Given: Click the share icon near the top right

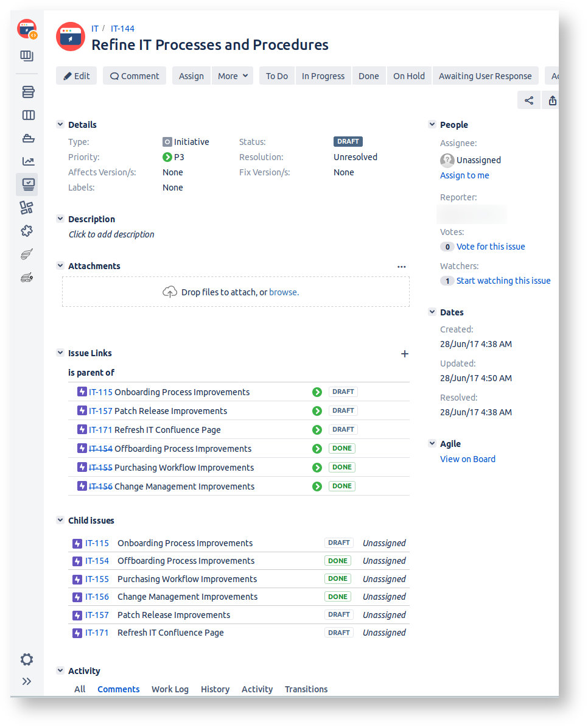Looking at the screenshot, I should pos(528,100).
